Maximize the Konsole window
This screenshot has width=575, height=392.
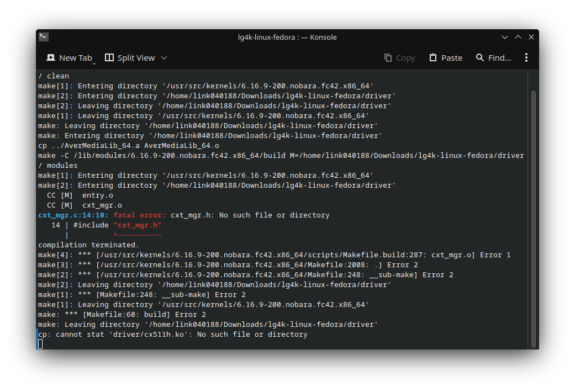(x=518, y=37)
